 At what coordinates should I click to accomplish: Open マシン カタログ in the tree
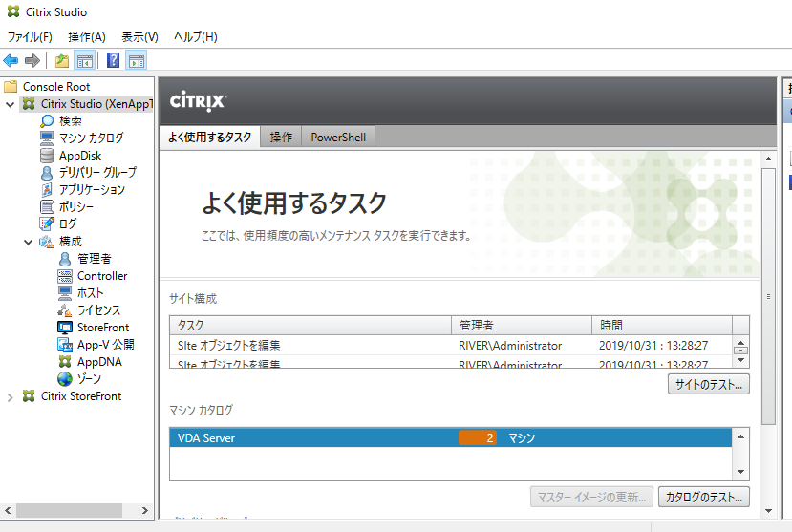(x=91, y=138)
